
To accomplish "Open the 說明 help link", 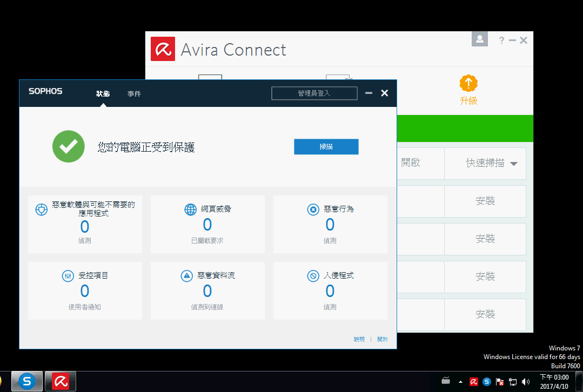I will click(x=359, y=339).
